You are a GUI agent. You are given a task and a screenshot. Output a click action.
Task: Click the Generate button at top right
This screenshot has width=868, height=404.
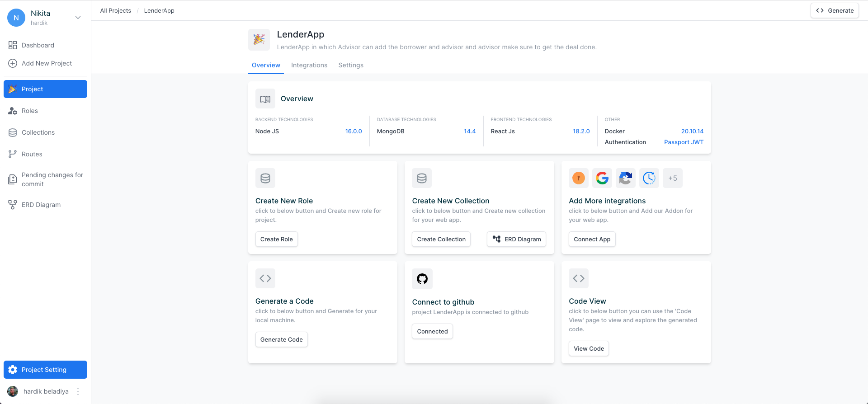point(835,10)
